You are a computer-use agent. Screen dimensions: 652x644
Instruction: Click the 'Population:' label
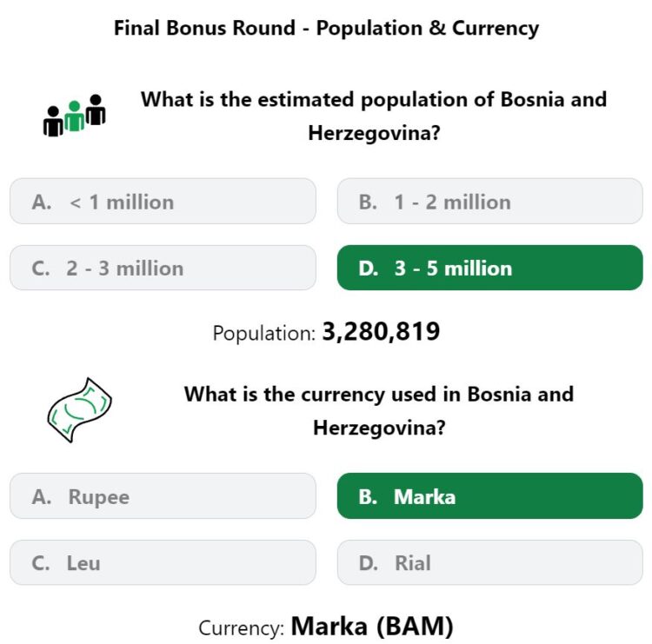(x=264, y=334)
